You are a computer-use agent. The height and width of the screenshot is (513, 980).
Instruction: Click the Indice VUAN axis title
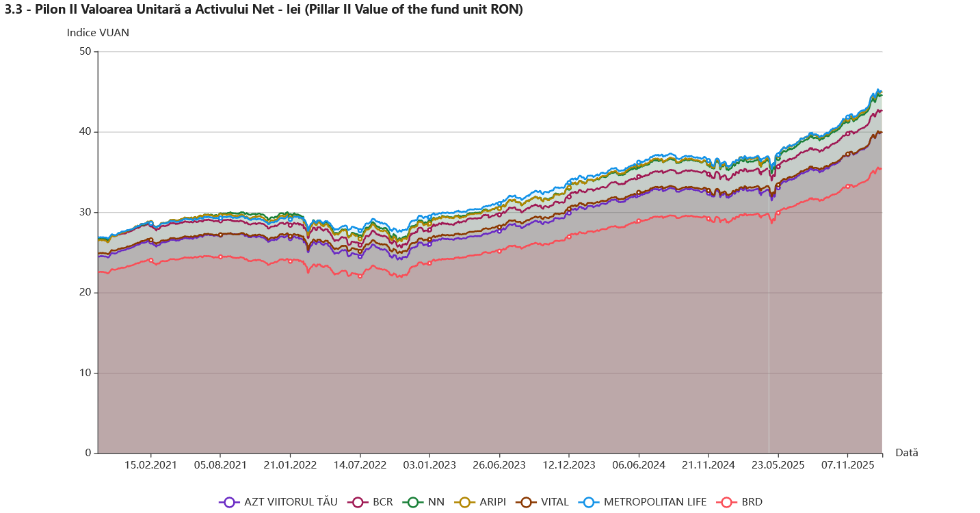[98, 32]
